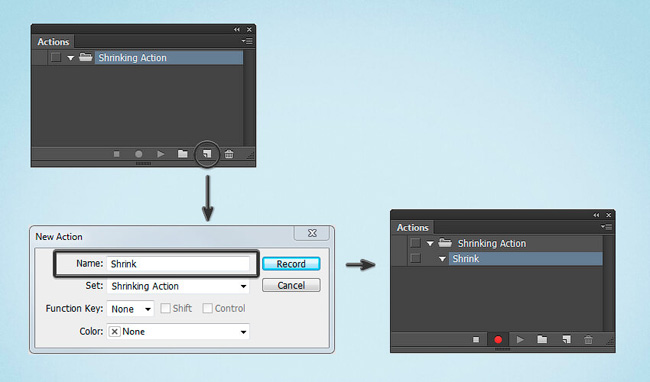Collapse the Shrink action triangle
The image size is (650, 382).
[x=442, y=259]
